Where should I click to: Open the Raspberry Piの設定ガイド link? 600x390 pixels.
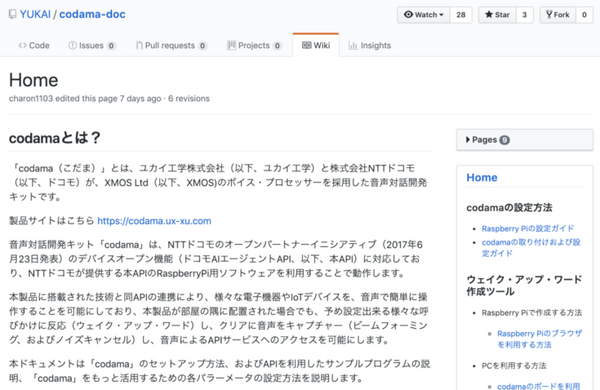click(x=528, y=228)
